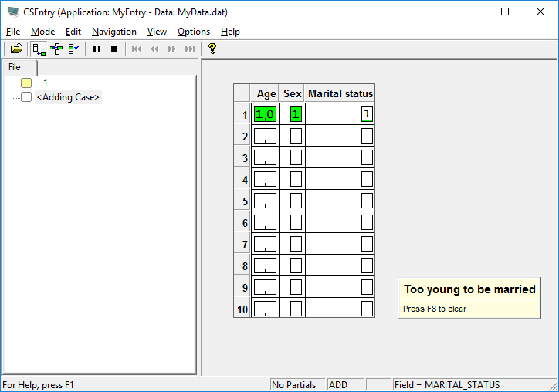559x392 pixels.
Task: Click the Marital status field in row 1
Action: pyautogui.click(x=367, y=114)
